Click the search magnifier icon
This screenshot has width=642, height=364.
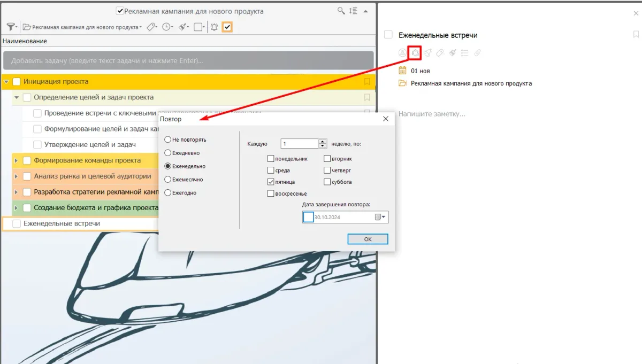click(x=341, y=11)
